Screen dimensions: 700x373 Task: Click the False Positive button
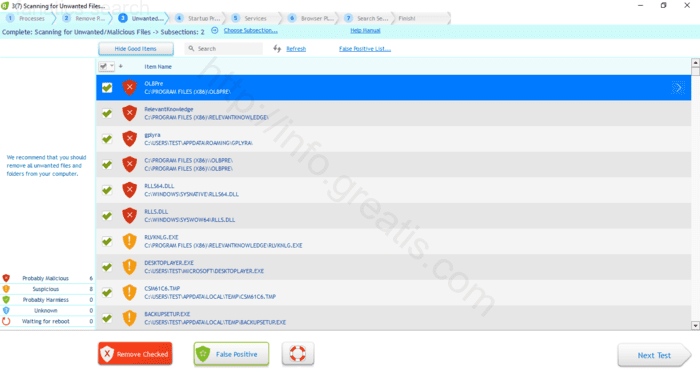(231, 354)
